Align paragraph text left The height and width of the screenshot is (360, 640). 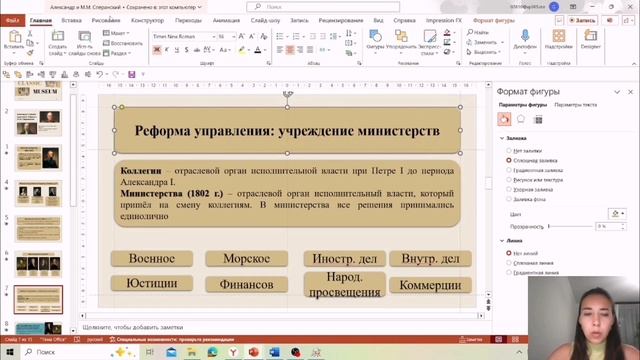click(x=280, y=50)
